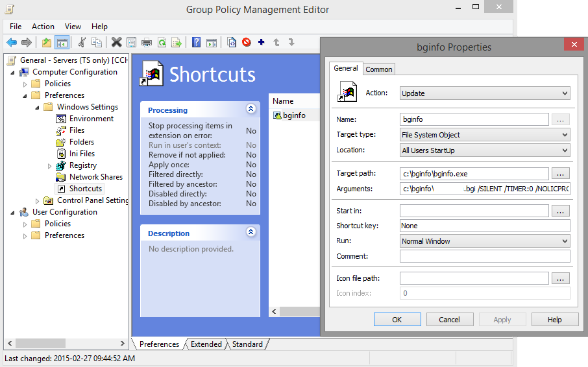Collapse User Configuration tree node
Viewport: 588px width, 367px height.
[13, 213]
